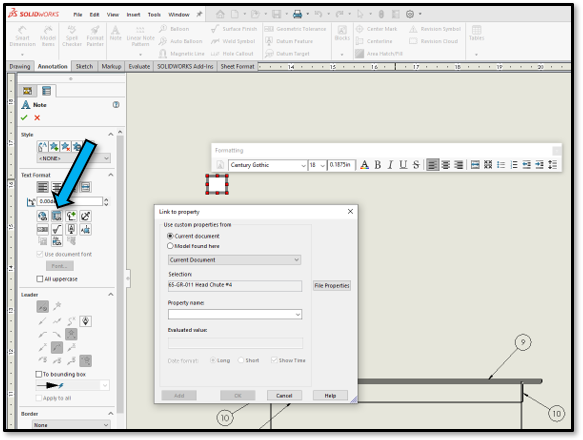The image size is (583, 440).
Task: Click the Insert Hyperlink icon in Text Format
Action: 42,216
